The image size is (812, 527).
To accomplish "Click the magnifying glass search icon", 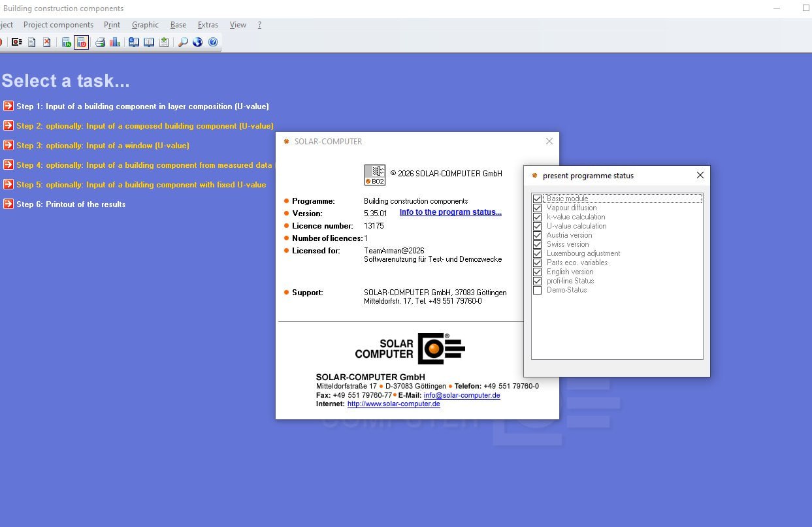I will click(x=183, y=42).
